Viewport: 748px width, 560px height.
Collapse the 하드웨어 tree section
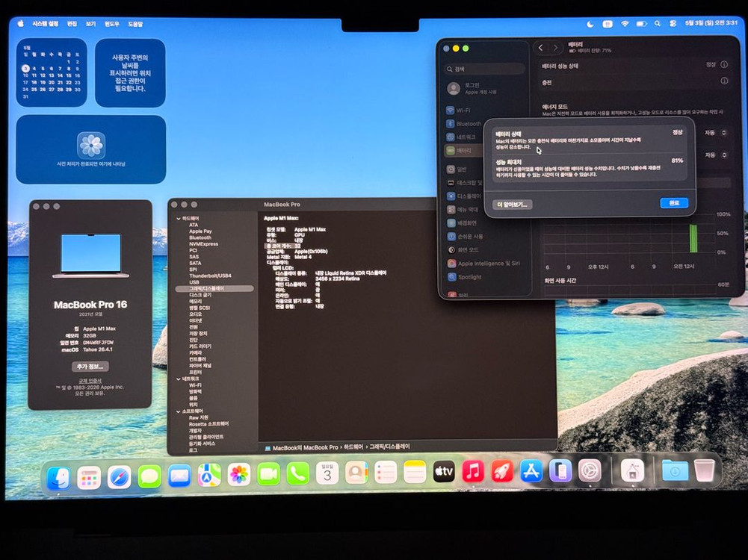click(x=179, y=219)
